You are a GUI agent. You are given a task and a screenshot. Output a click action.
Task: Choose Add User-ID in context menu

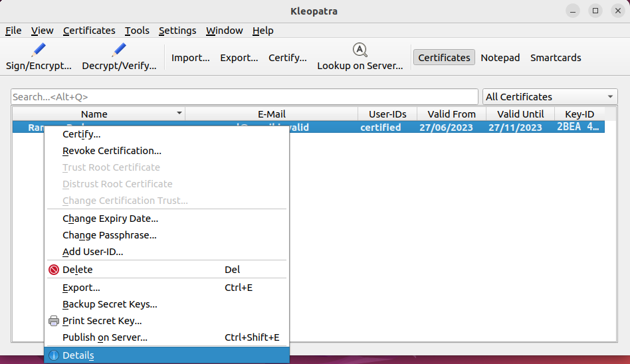pos(166,252)
